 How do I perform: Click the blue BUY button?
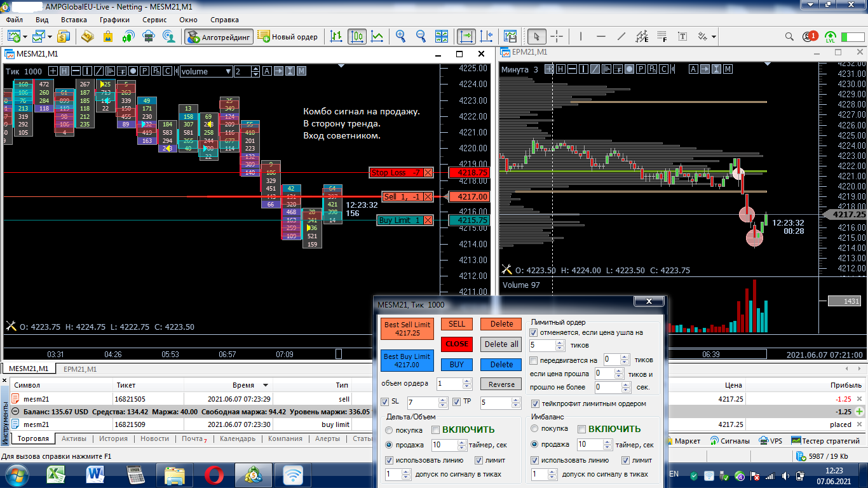pos(457,365)
